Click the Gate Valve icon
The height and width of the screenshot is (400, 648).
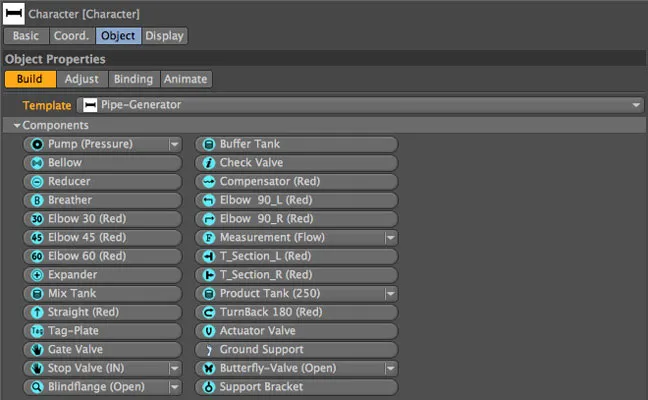coord(37,350)
